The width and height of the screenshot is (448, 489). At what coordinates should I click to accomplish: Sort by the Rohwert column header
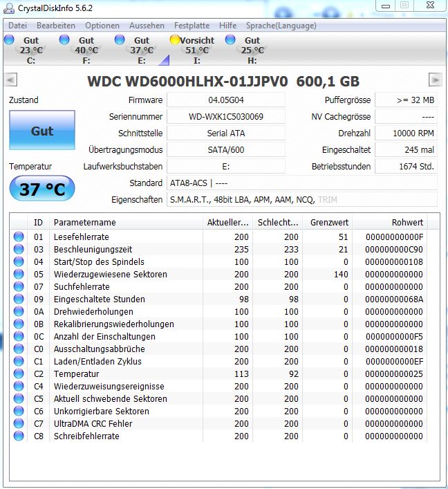(390, 222)
